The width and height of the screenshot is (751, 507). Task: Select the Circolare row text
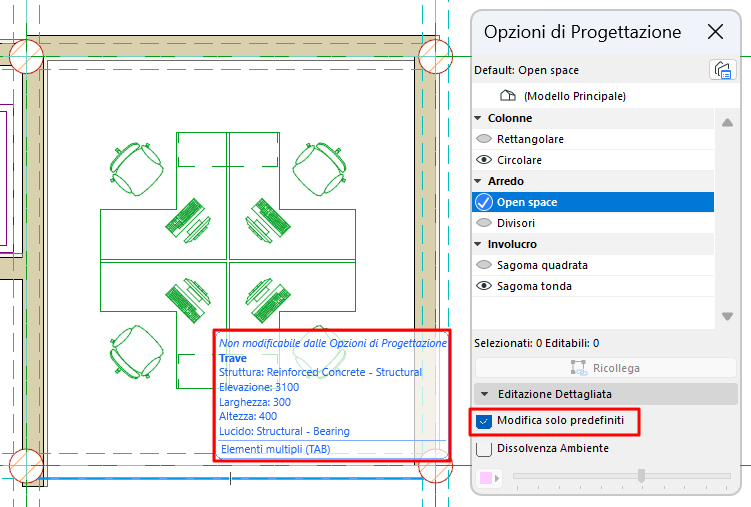tap(519, 160)
